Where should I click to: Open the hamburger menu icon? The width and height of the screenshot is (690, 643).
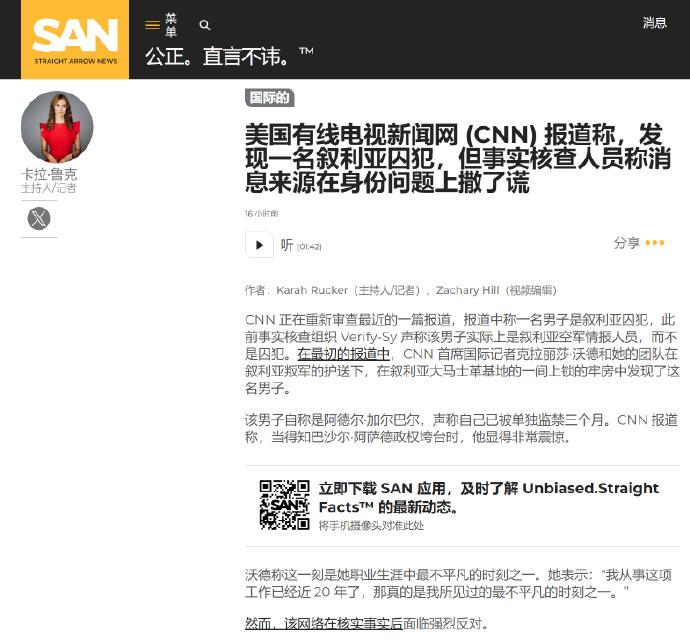click(152, 25)
